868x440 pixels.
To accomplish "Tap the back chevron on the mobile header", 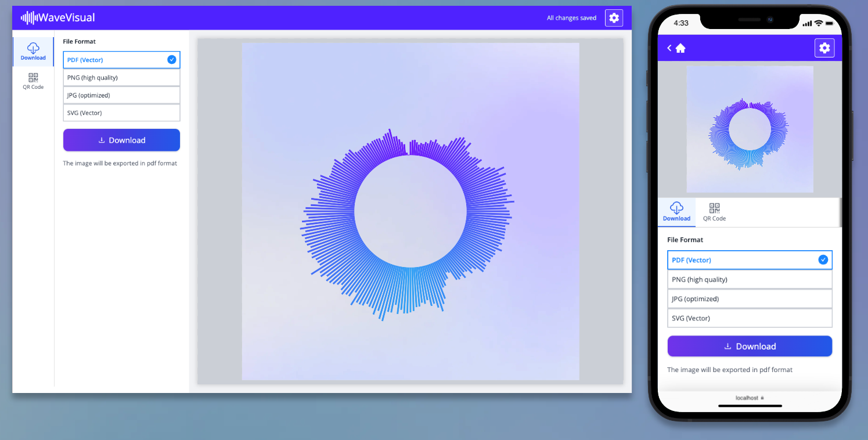I will (x=669, y=48).
